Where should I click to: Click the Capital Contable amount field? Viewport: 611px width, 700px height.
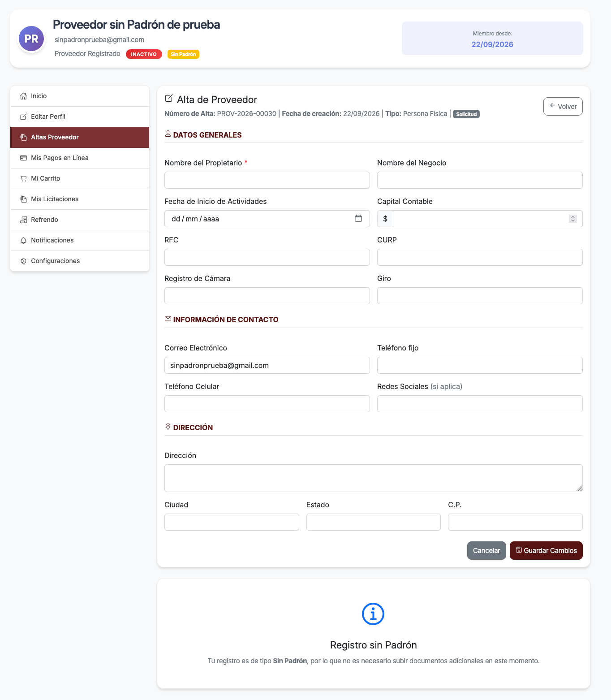(x=487, y=219)
